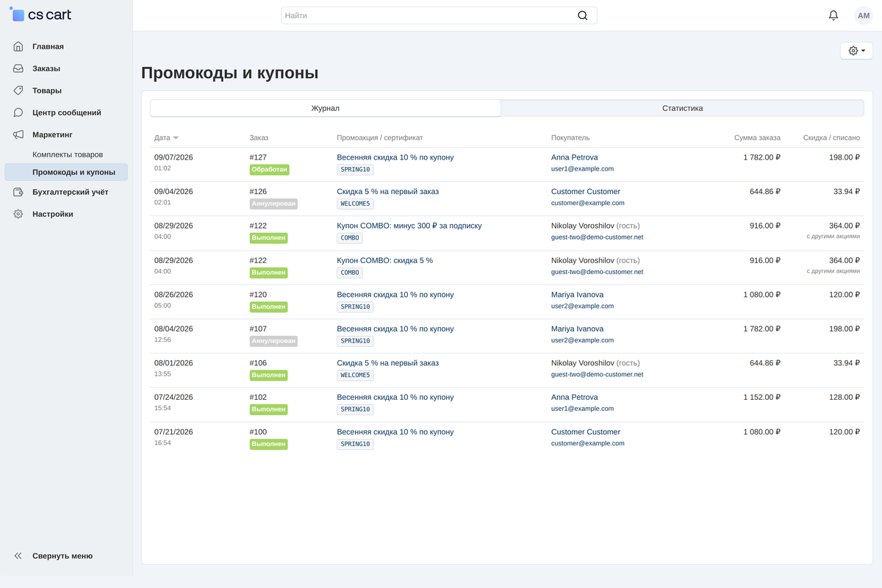Open order #100
882x588 pixels.
tap(258, 432)
